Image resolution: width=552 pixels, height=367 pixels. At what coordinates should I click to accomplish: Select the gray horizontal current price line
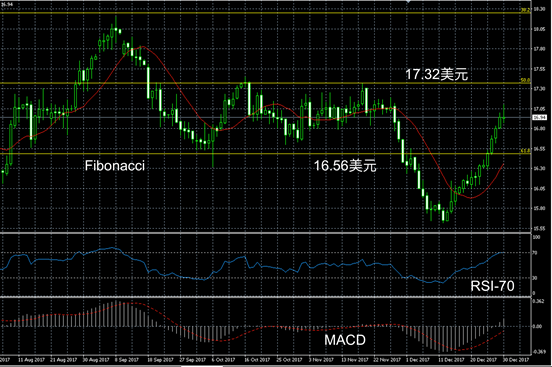(x=265, y=117)
